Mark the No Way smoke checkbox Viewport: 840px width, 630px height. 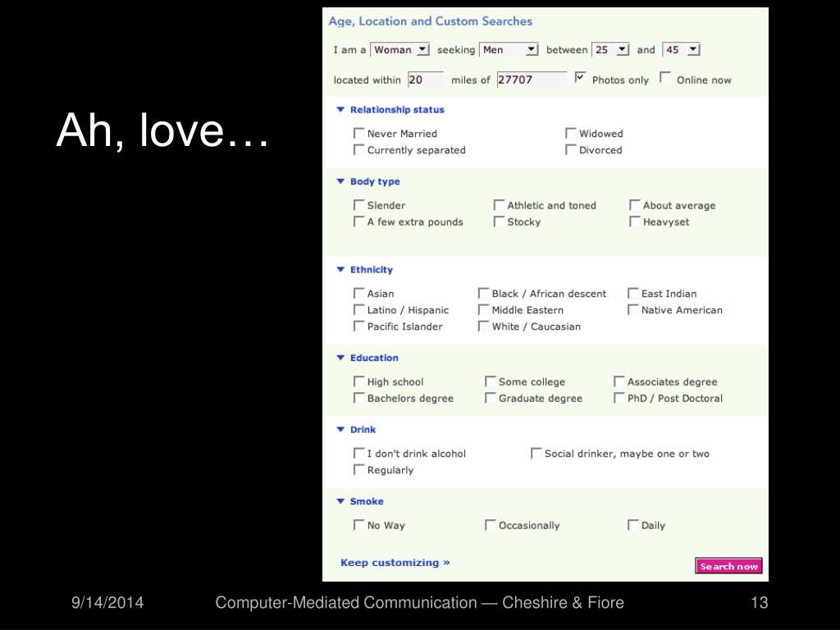(359, 525)
